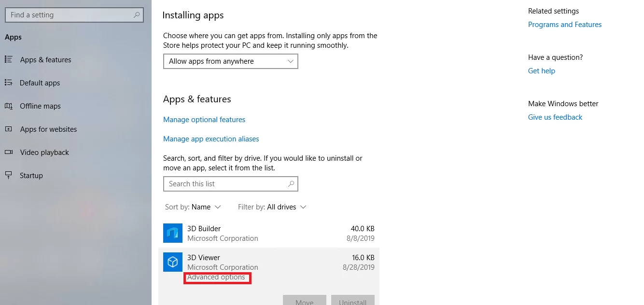Click the Startup icon in sidebar

click(x=8, y=175)
